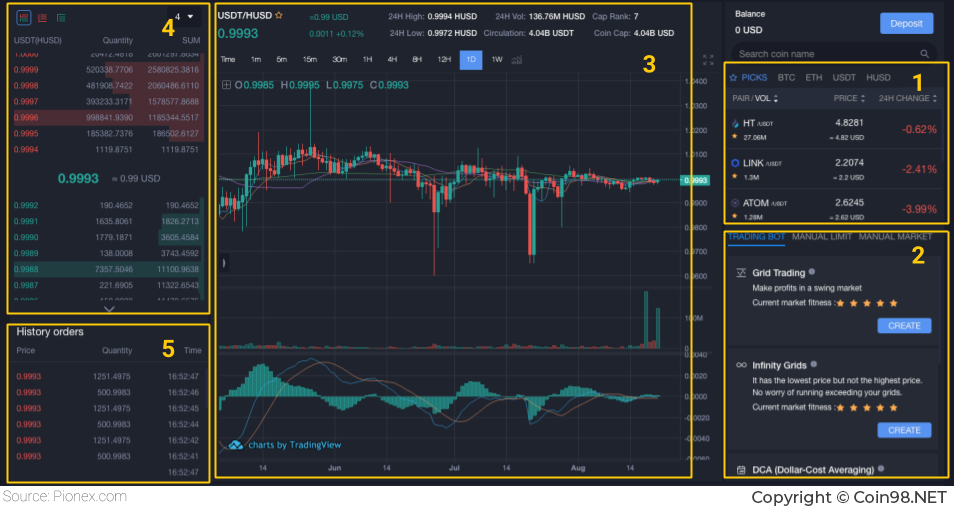This screenshot has width=960, height=509.
Task: Open the order book decimal precision dropdown
Action: [x=184, y=17]
